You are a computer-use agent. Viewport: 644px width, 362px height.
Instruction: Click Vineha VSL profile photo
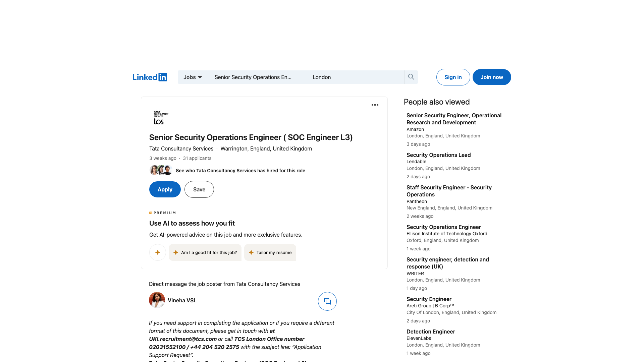[x=157, y=300]
